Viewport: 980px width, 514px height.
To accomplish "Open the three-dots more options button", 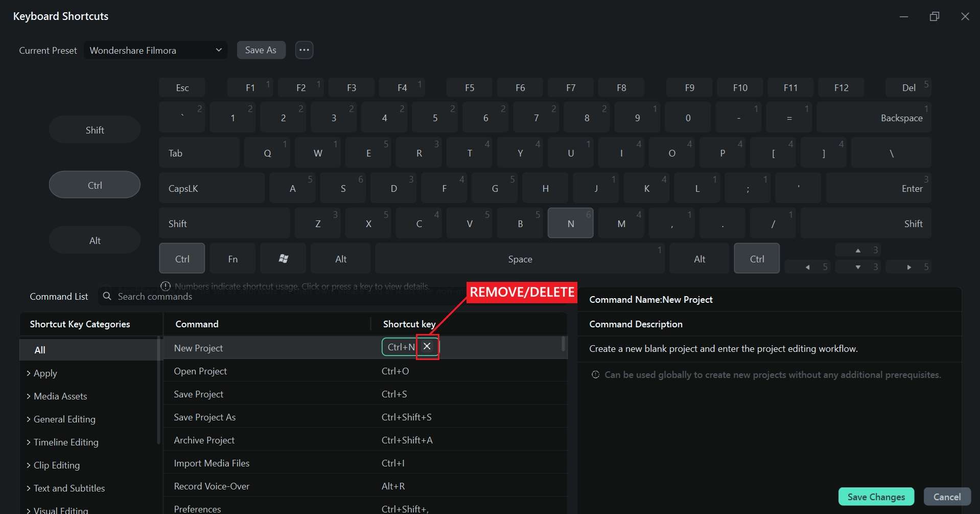I will tap(304, 50).
